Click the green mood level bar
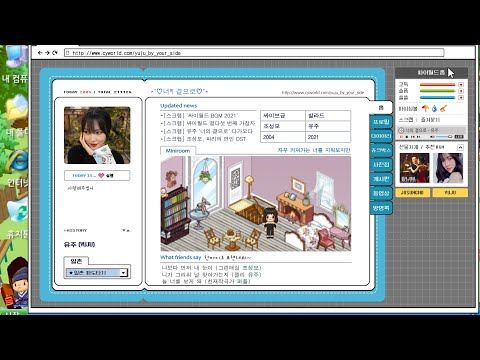This screenshot has height=360, width=480. (437, 91)
